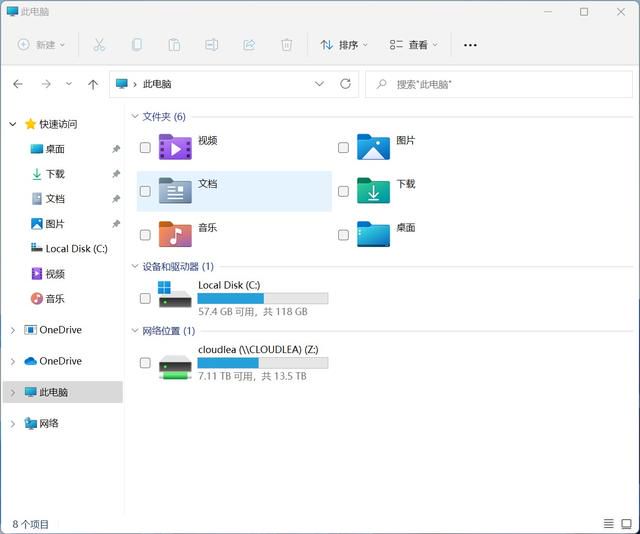Click the Delete trash icon
The width and height of the screenshot is (640, 534).
point(287,44)
